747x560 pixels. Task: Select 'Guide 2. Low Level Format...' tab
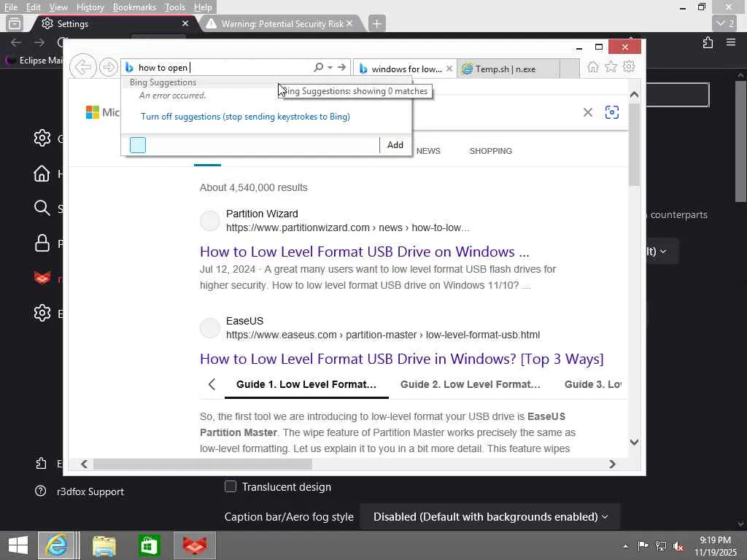471,384
